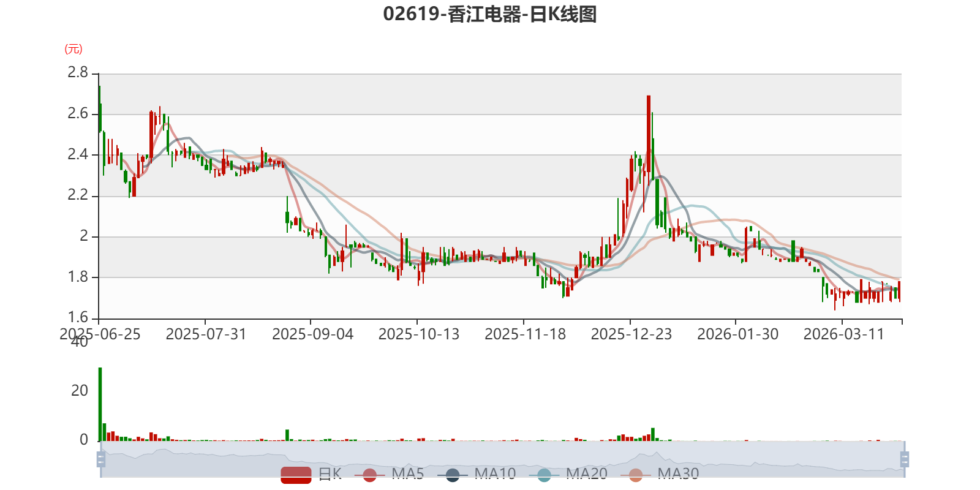This screenshot has height=490, width=980.
Task: Toggle the 日K candlestick series in legend
Action: 311,475
